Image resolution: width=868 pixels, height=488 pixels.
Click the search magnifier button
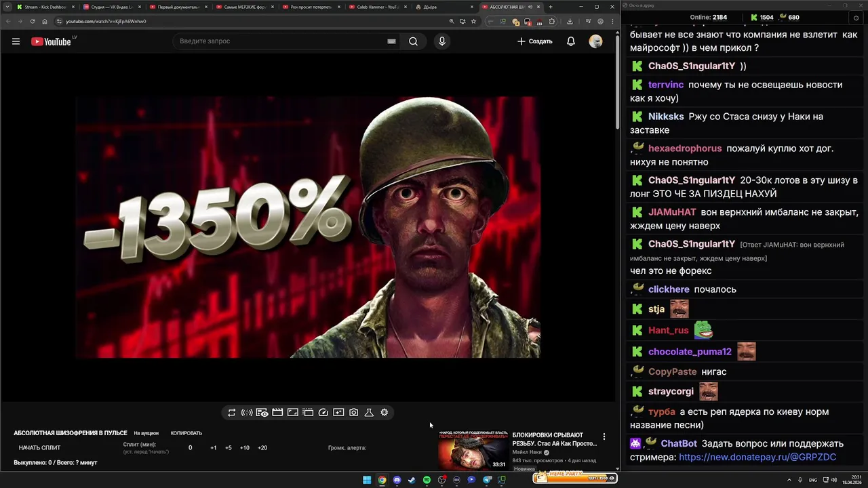pos(413,41)
